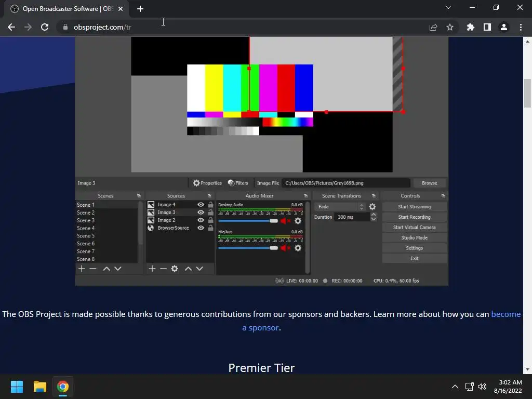The width and height of the screenshot is (532, 399).
Task: Adjust Desktop Audio volume slider
Action: point(248,221)
